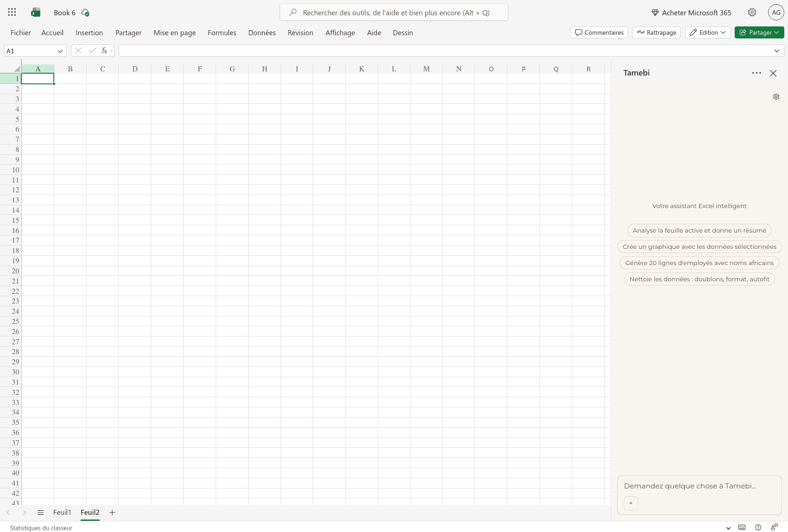Open help via the question mark icon
The image size is (788, 532).
point(757,527)
